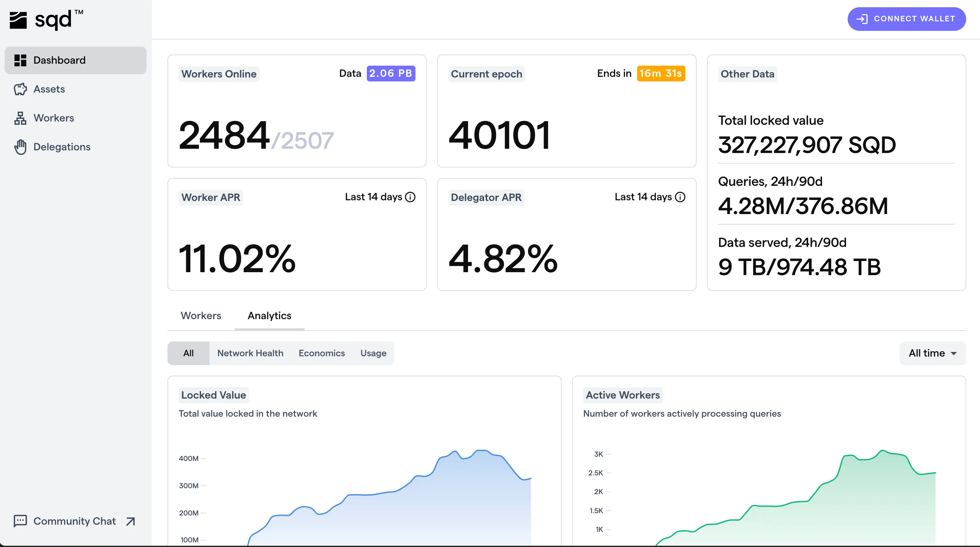The width and height of the screenshot is (980, 547).
Task: Click Worker APR info icon
Action: (410, 197)
